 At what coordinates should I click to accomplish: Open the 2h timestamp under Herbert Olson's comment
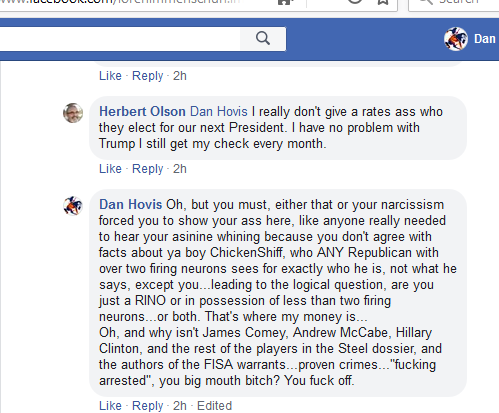(180, 169)
